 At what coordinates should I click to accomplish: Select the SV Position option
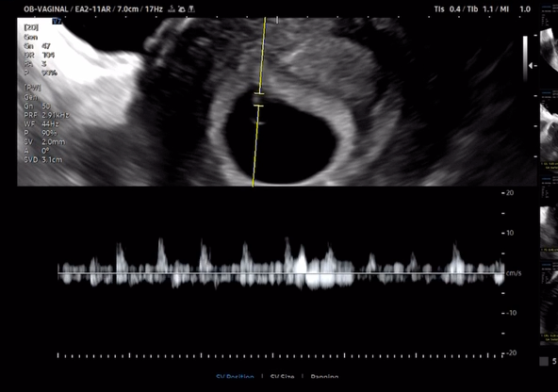pos(235,376)
